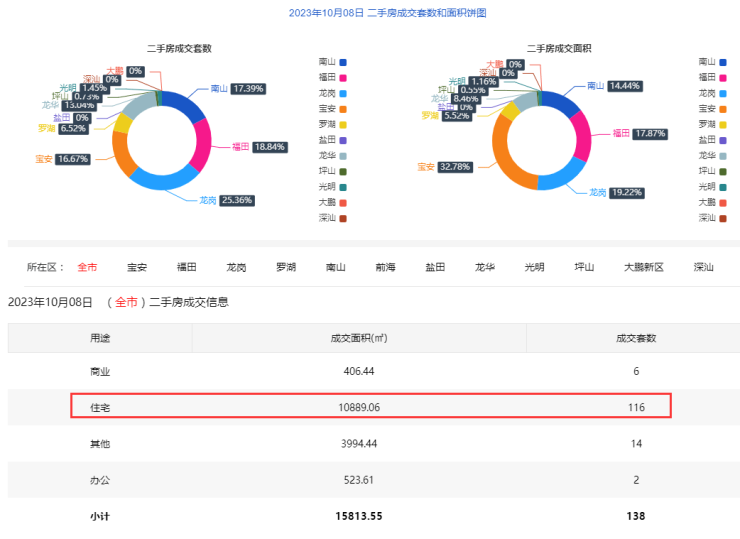Screen dimensions: 740x539
Task: Click the page title 二手房成交套数和面积饼图
Action: point(427,13)
